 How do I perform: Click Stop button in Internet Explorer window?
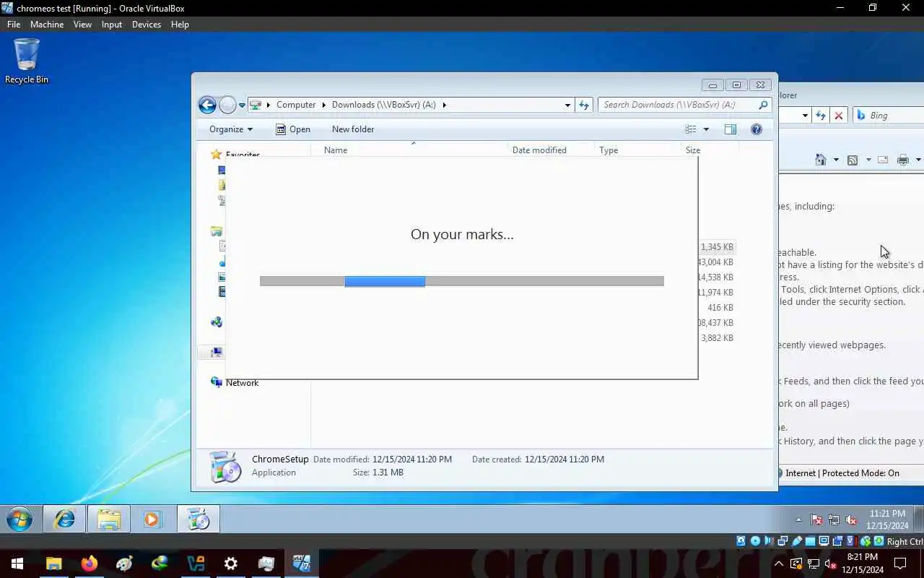pyautogui.click(x=838, y=116)
